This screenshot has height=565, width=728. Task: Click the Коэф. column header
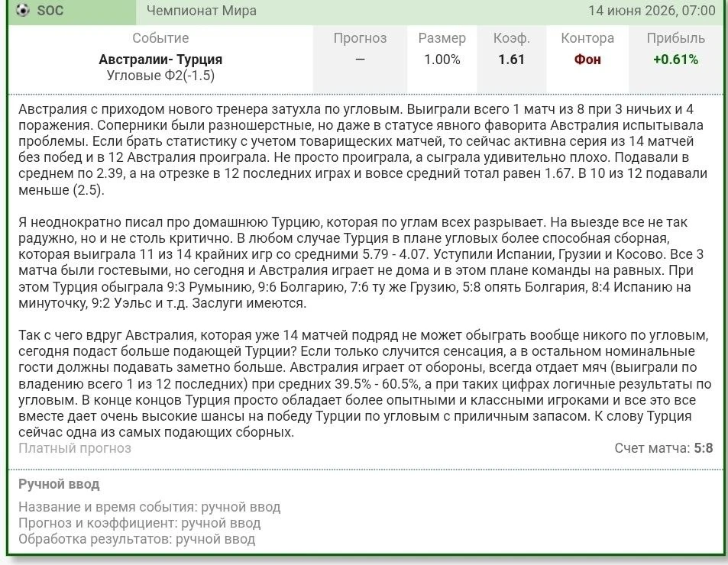pyautogui.click(x=512, y=38)
